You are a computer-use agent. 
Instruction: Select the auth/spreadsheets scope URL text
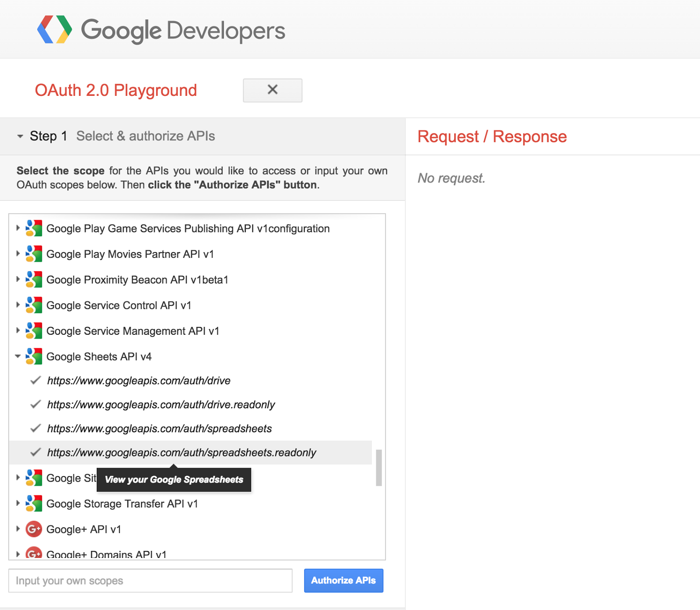point(160,429)
